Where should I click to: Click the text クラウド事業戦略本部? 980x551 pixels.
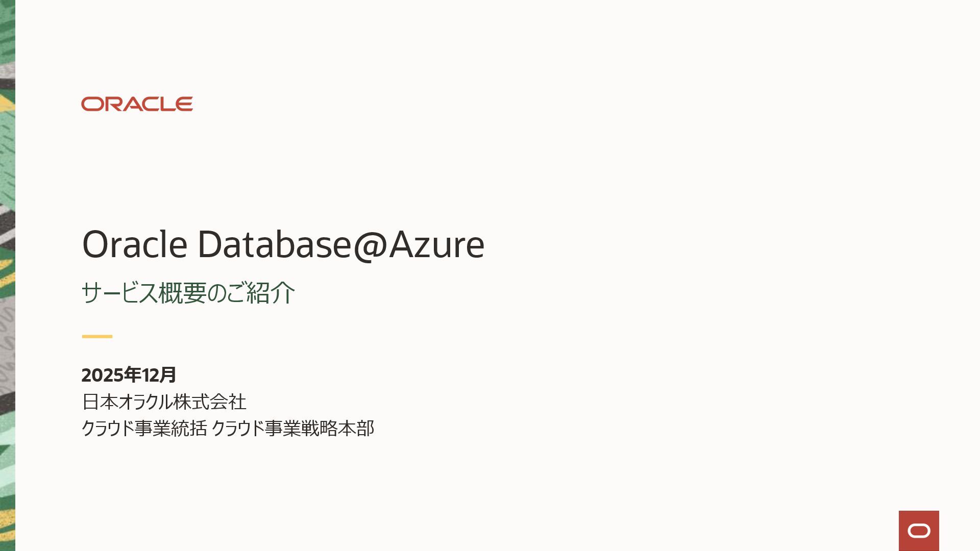(x=292, y=428)
